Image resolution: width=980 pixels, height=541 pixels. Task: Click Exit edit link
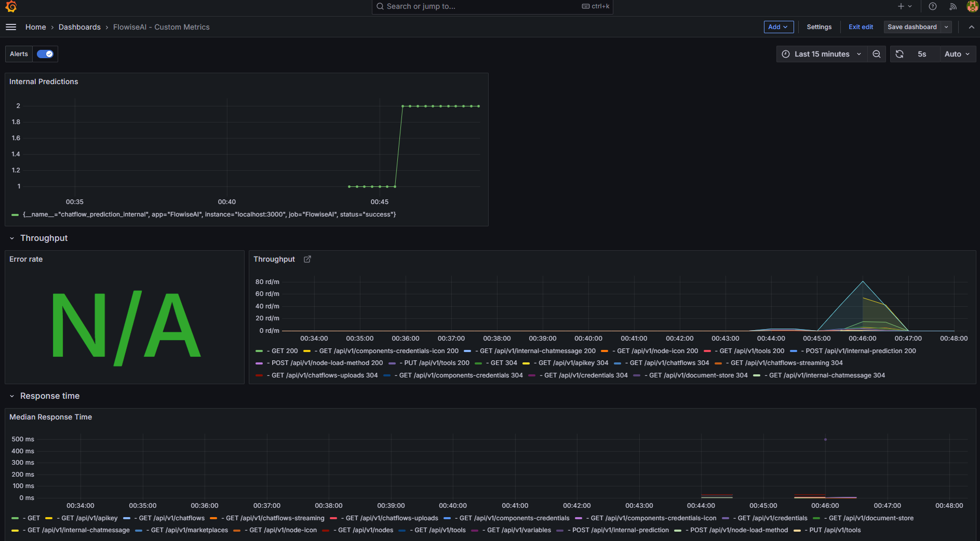[861, 27]
